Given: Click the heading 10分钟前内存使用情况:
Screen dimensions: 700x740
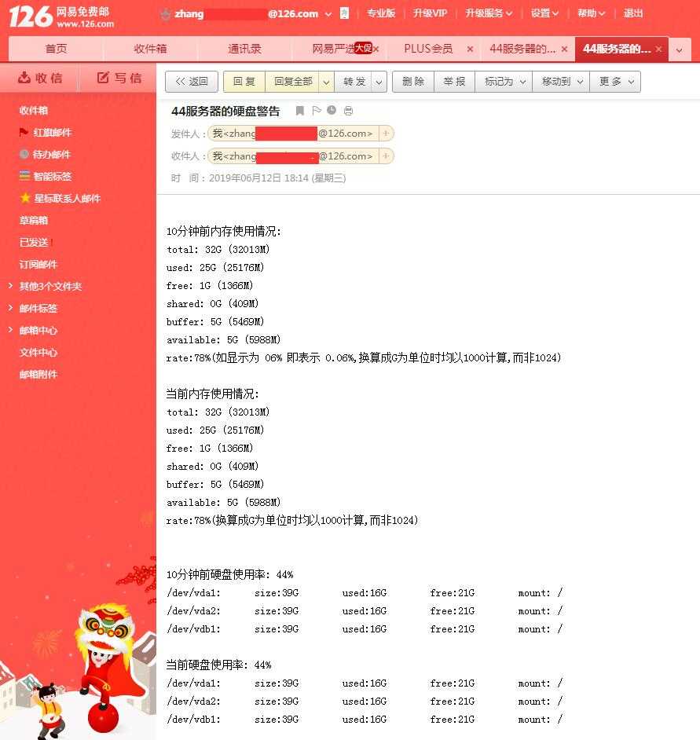Looking at the screenshot, I should [x=223, y=231].
